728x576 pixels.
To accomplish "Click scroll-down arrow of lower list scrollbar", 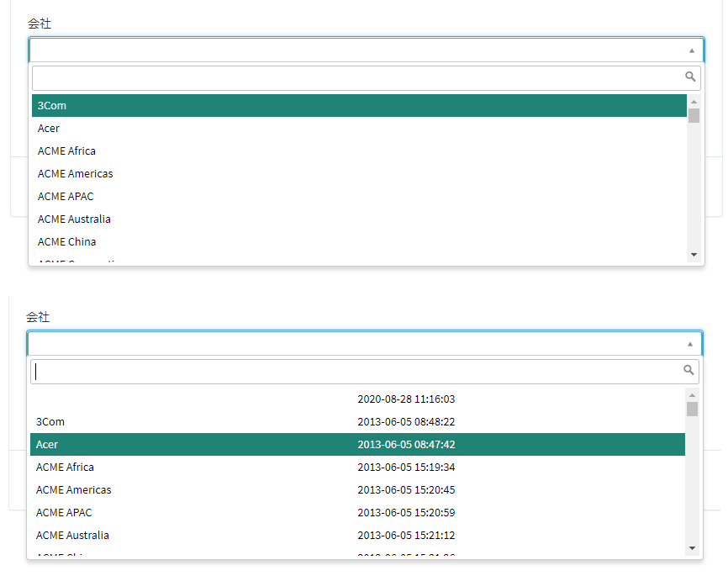I will (692, 548).
